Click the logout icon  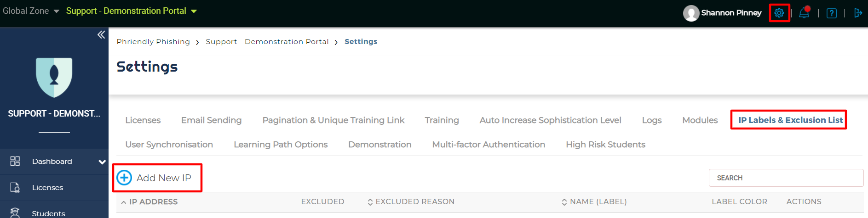click(x=857, y=13)
